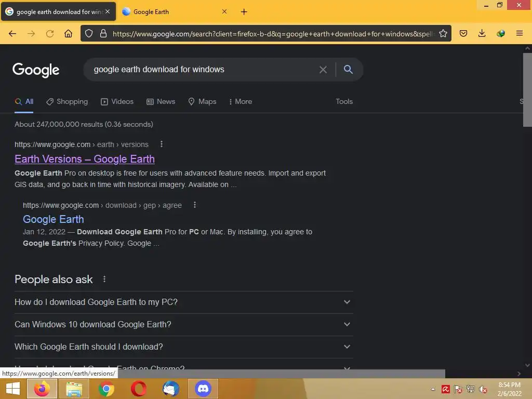Open the Windows Start button
532x399 pixels.
tap(13, 389)
